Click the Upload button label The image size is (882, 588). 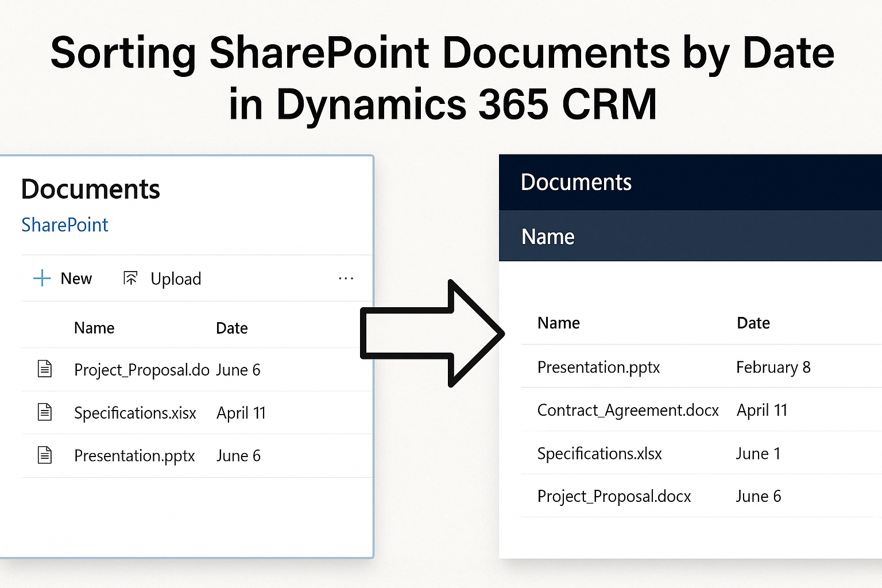[176, 279]
